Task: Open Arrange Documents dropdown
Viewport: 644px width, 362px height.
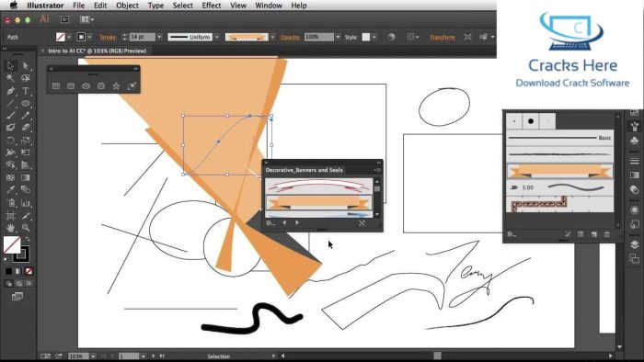Action: [x=86, y=19]
